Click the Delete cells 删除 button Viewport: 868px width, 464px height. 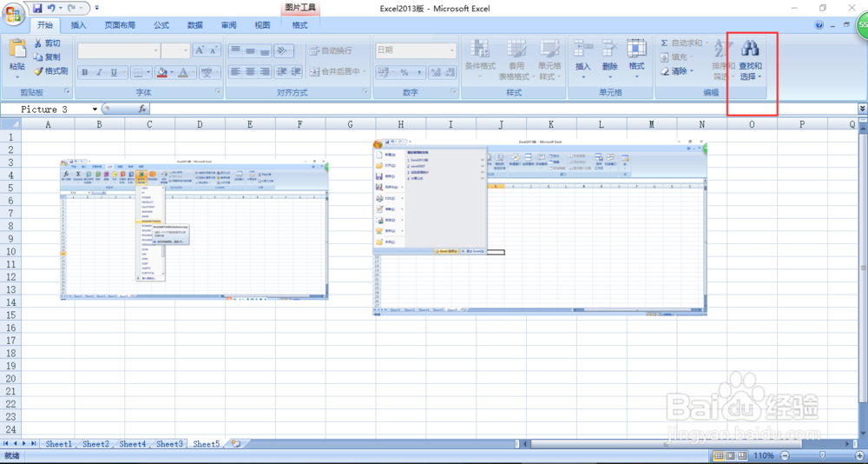pyautogui.click(x=610, y=59)
